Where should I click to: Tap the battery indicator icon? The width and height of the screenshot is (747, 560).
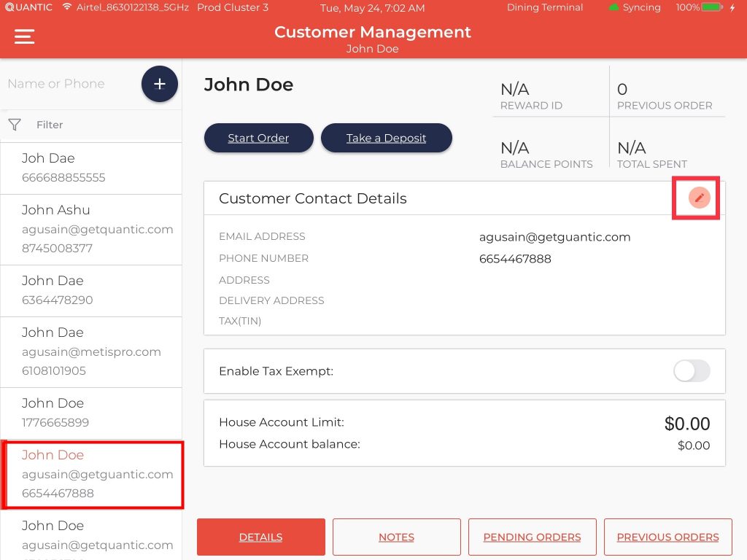pos(712,7)
